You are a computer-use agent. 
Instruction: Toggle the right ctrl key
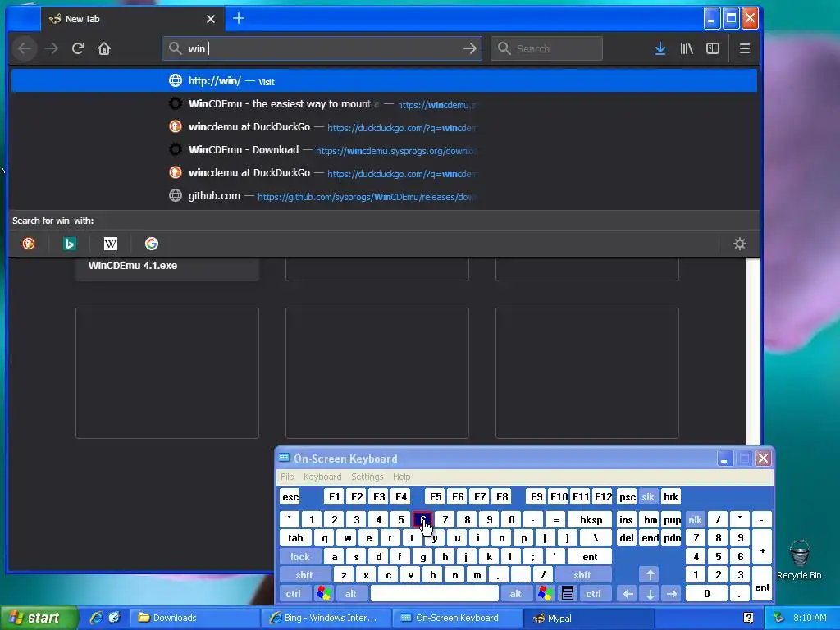(x=593, y=594)
